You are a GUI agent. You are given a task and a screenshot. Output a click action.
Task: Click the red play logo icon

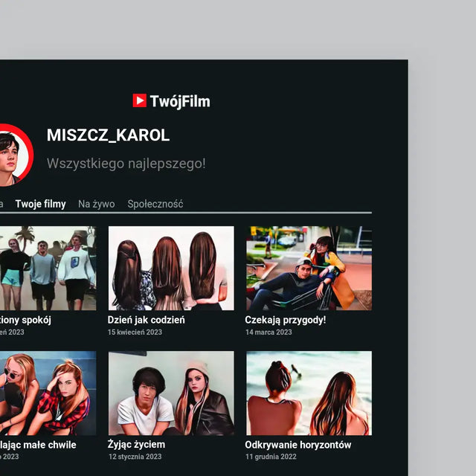click(139, 100)
